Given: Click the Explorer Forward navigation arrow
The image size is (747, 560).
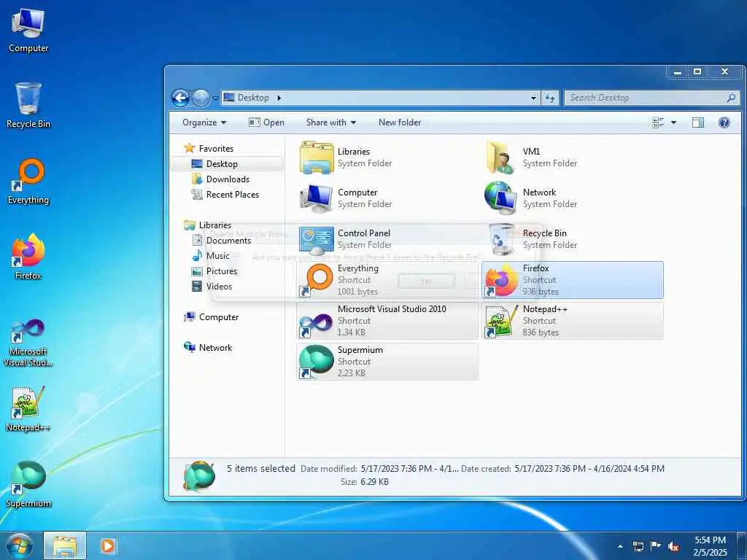Looking at the screenshot, I should click(201, 98).
